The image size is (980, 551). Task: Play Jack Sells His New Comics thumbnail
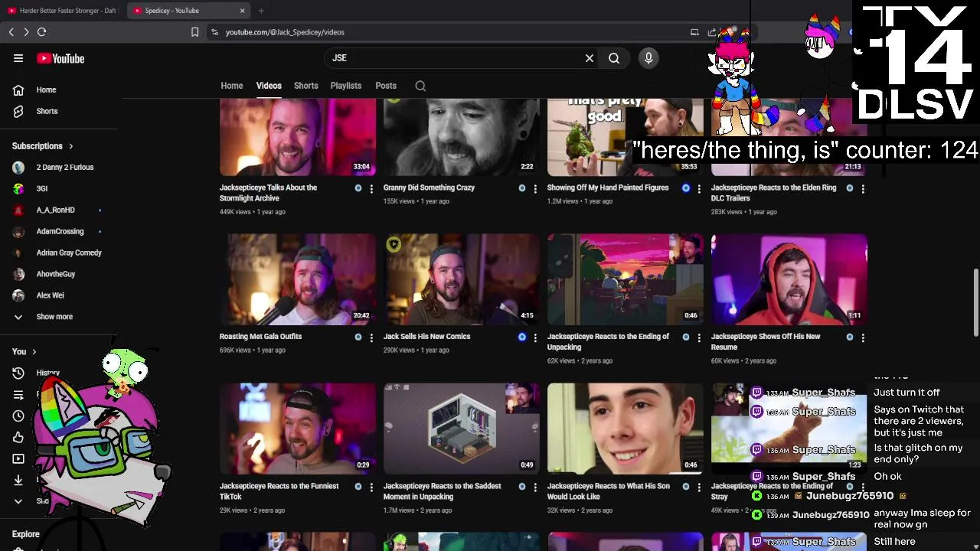pyautogui.click(x=462, y=279)
